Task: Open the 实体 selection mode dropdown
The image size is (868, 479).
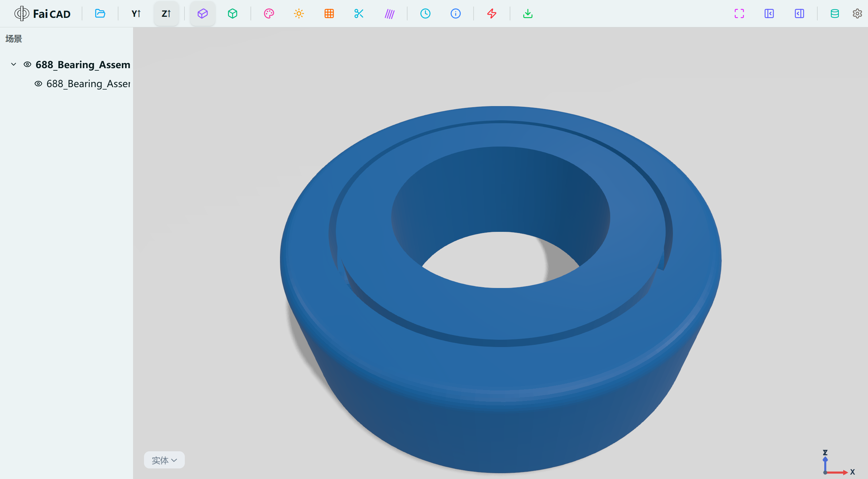Action: click(164, 460)
